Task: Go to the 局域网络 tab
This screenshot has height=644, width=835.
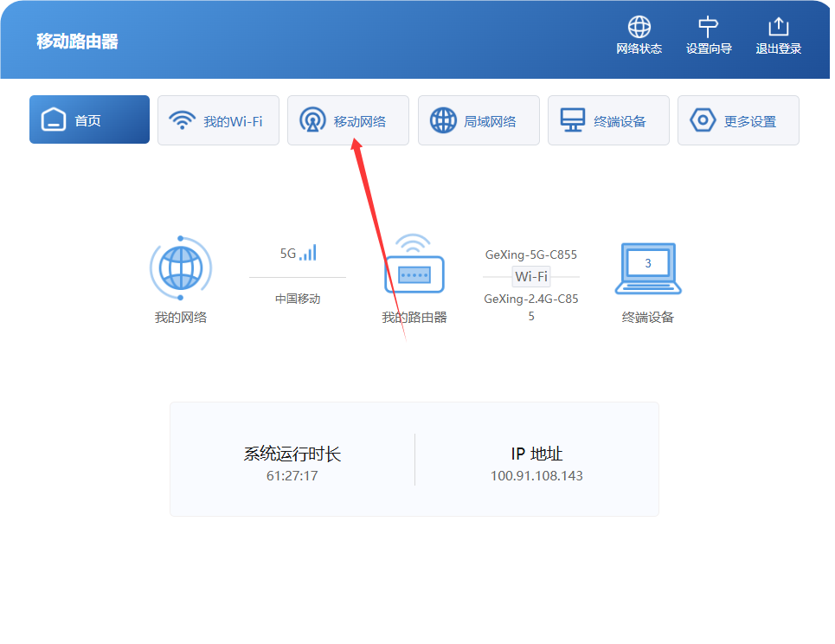Action: (479, 120)
